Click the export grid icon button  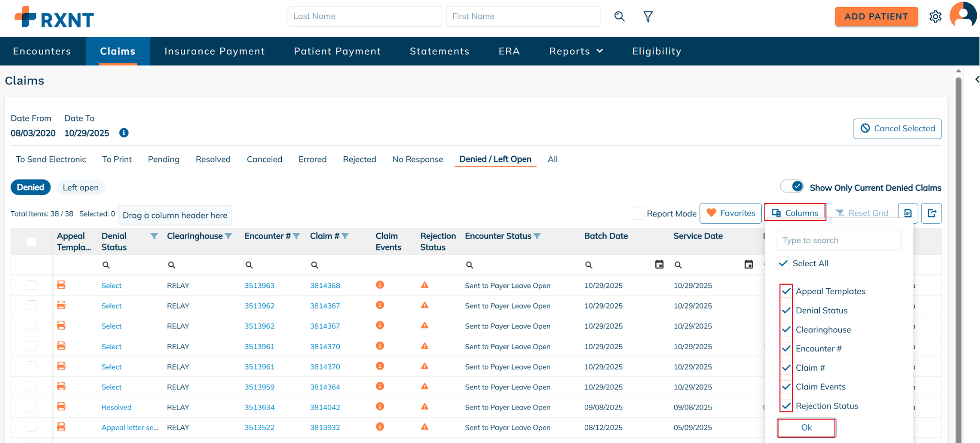pyautogui.click(x=932, y=213)
